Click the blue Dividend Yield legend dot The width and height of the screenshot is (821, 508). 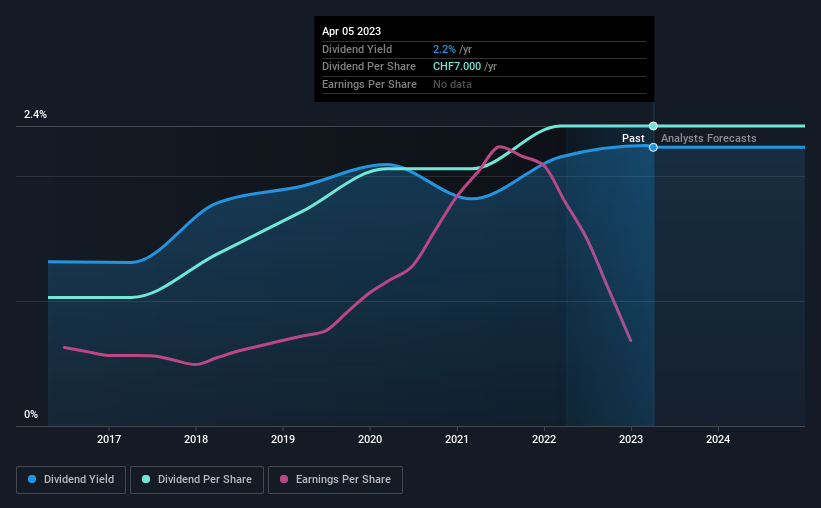(32, 479)
